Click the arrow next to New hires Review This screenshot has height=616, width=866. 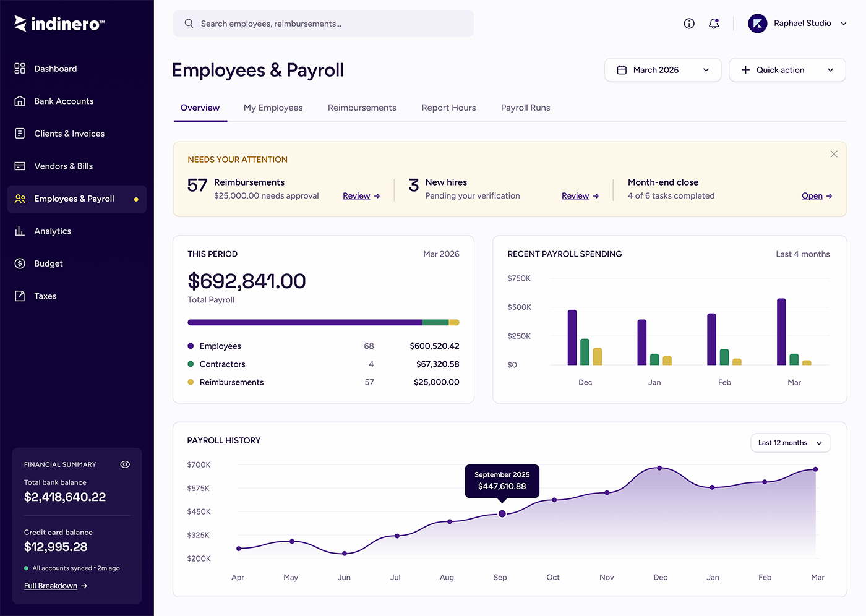tap(596, 196)
